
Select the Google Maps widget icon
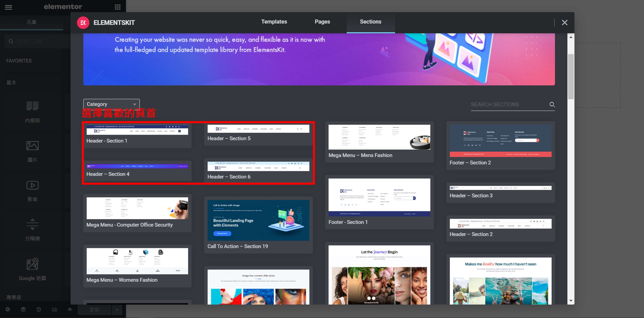[32, 264]
